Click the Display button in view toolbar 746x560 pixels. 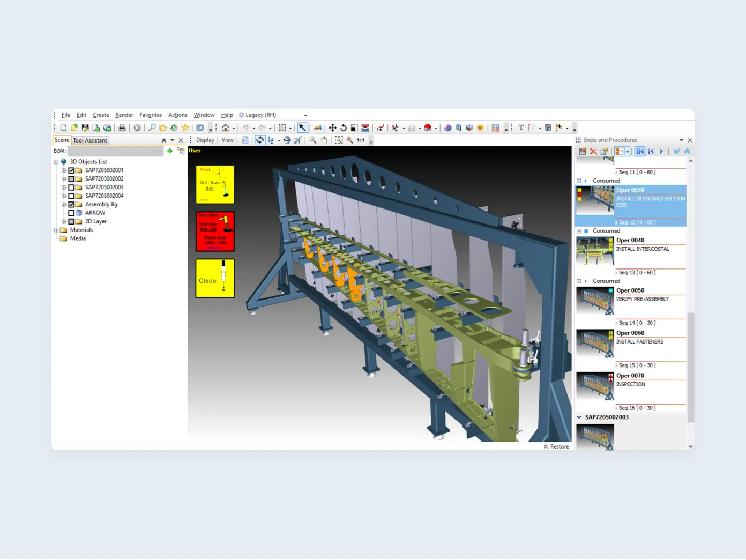(x=205, y=140)
